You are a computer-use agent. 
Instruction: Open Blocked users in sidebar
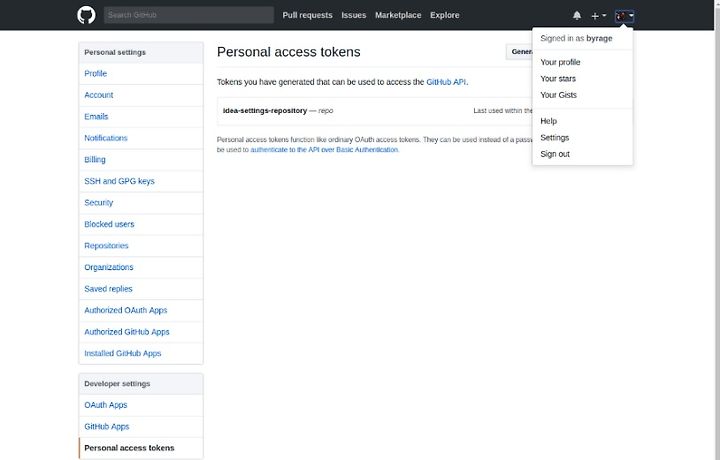[x=141, y=224]
